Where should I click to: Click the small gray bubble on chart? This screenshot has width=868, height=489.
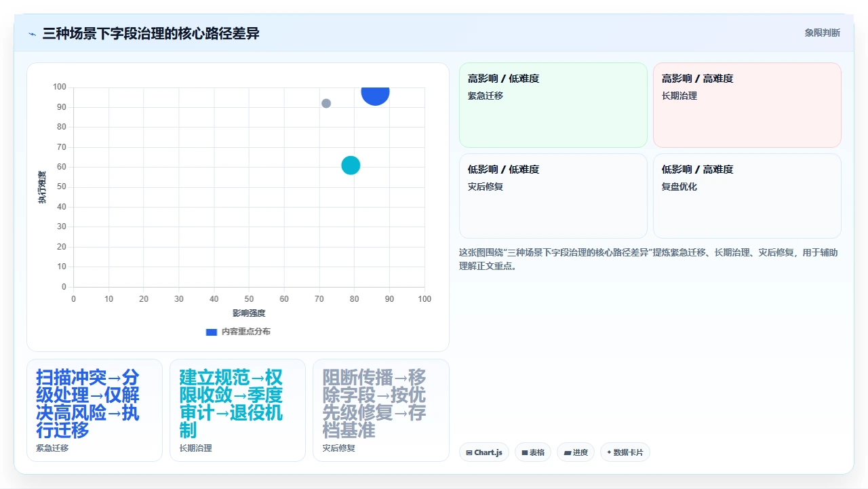(326, 103)
